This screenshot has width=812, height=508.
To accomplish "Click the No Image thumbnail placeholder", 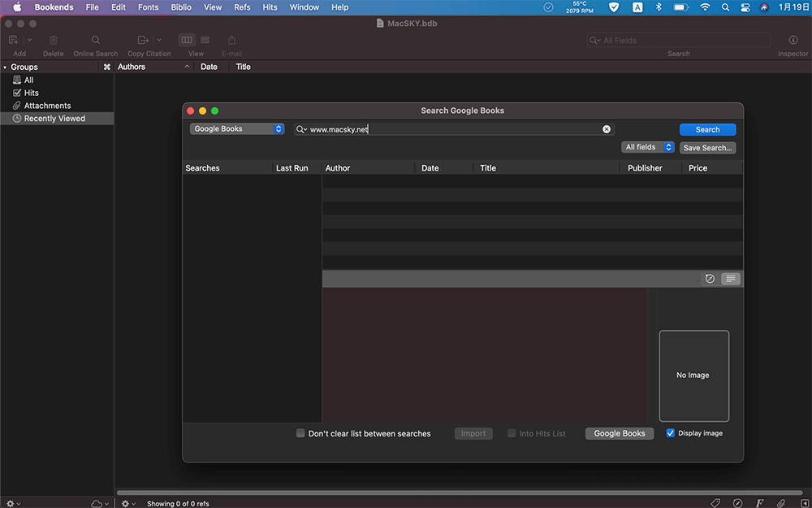I will coord(694,376).
